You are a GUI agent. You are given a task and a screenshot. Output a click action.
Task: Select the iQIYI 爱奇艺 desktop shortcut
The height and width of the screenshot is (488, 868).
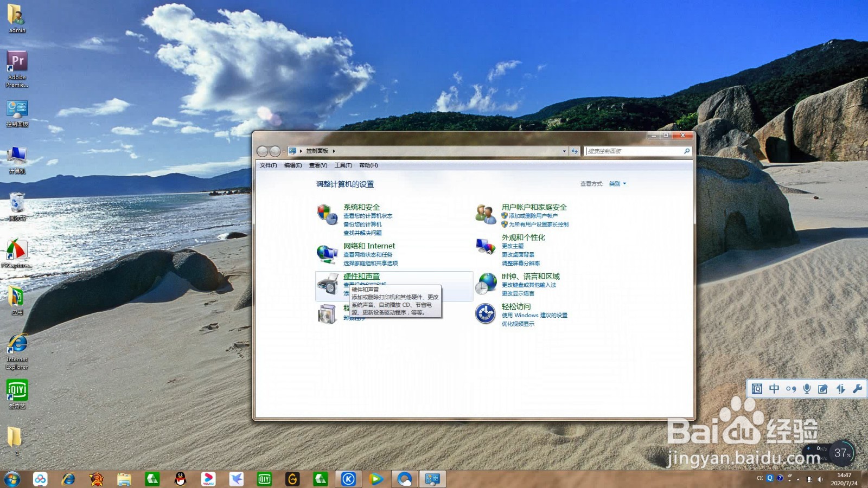click(17, 394)
